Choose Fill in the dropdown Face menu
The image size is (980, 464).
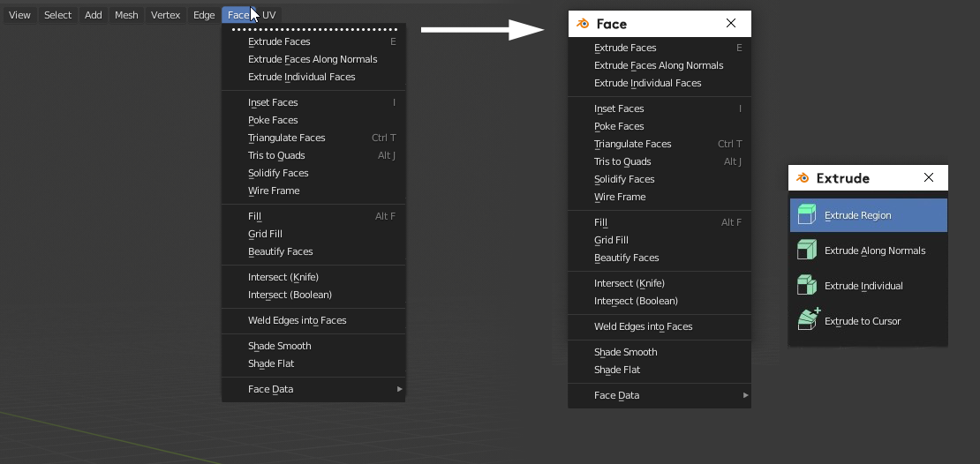point(313,216)
